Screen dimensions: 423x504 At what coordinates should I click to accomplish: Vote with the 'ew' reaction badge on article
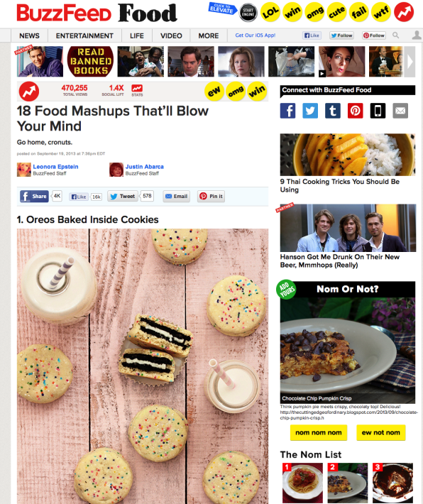click(214, 92)
